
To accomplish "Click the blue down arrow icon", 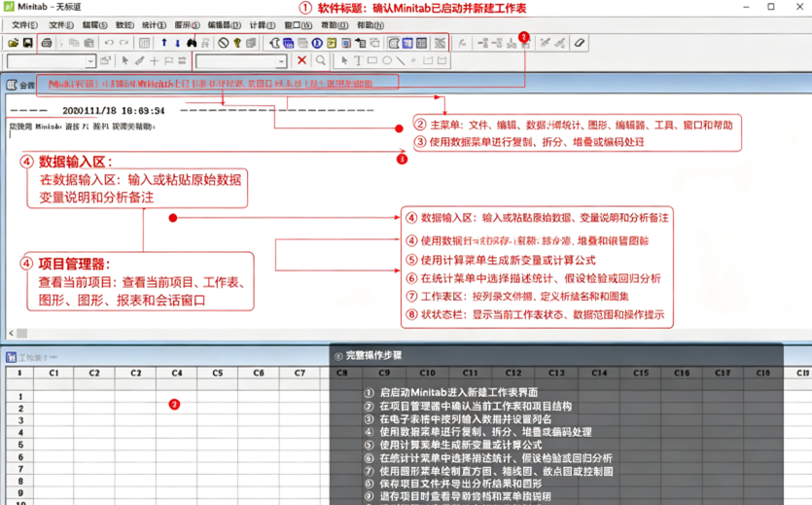I will [x=178, y=43].
